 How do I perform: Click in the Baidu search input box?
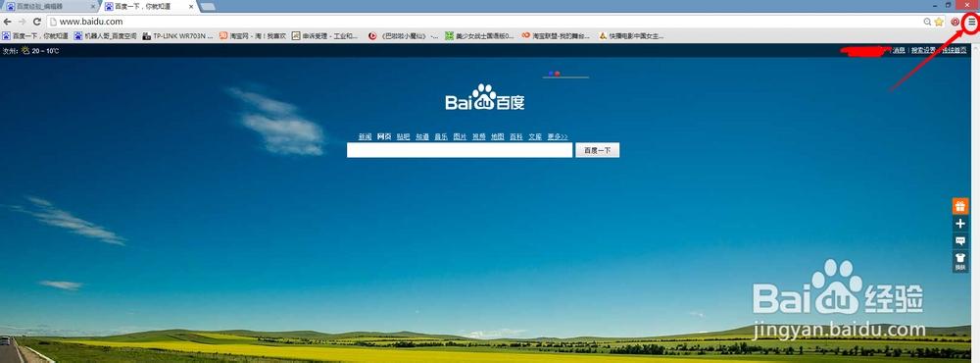point(460,150)
